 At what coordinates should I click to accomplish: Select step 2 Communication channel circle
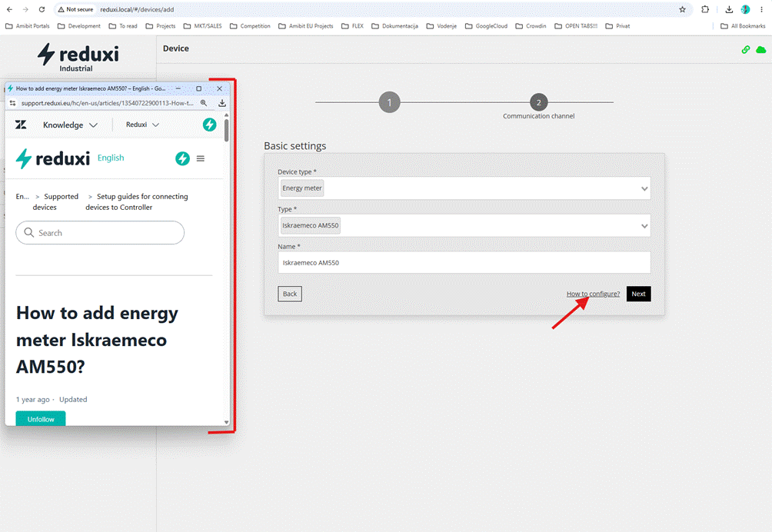pos(538,102)
